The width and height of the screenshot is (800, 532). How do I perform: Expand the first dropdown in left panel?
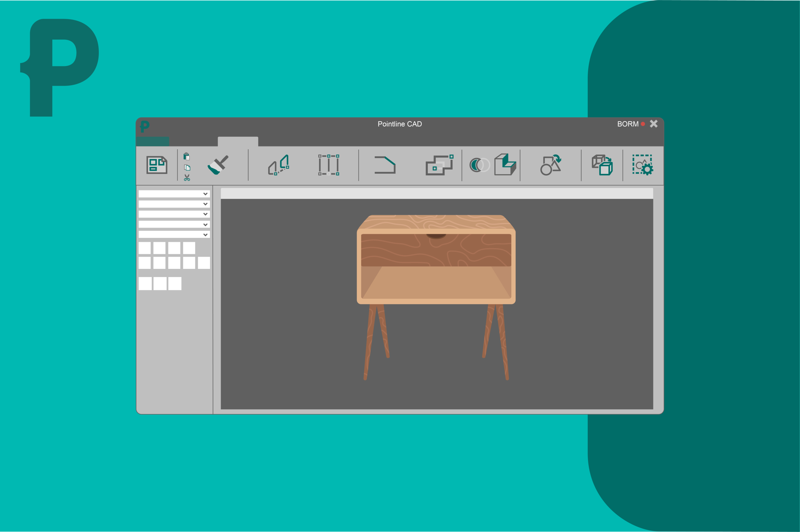(x=205, y=194)
